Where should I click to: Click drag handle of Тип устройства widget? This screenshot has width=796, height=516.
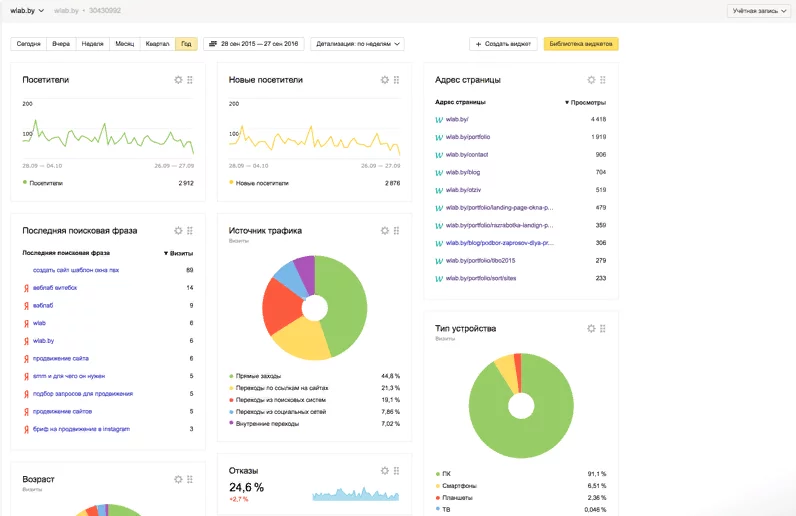(603, 329)
